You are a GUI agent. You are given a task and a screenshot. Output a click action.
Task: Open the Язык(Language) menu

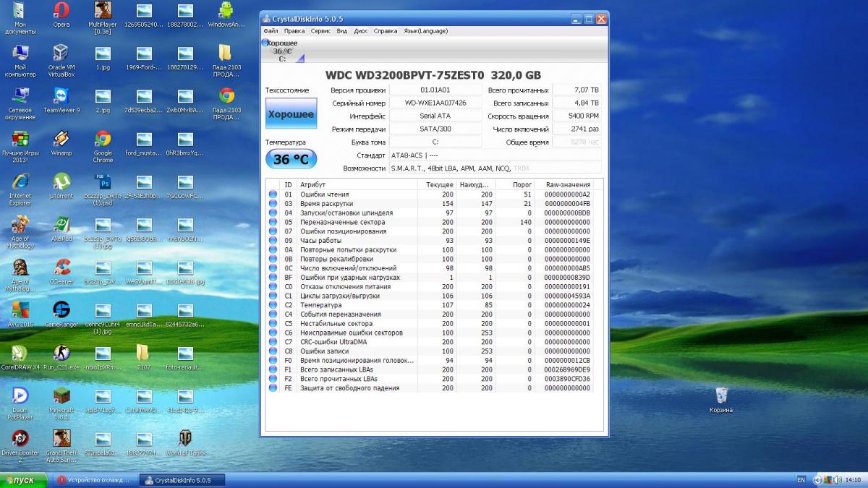click(x=425, y=31)
